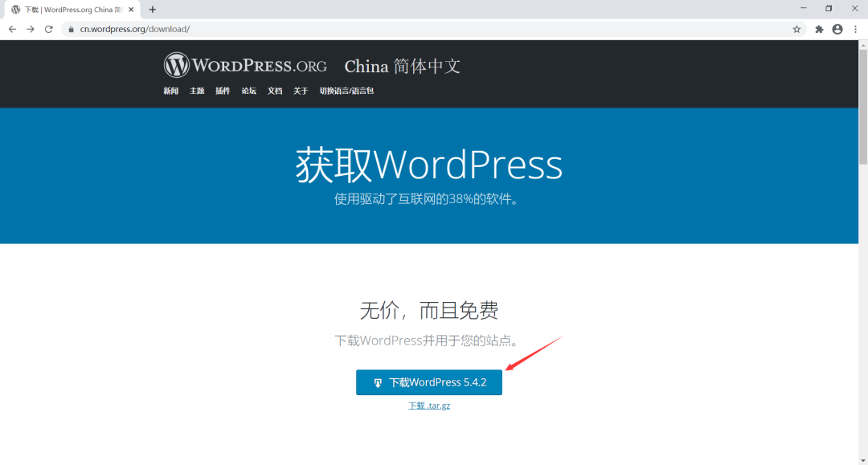Open the 关于 navigation item
This screenshot has height=465, width=868.
point(301,91)
